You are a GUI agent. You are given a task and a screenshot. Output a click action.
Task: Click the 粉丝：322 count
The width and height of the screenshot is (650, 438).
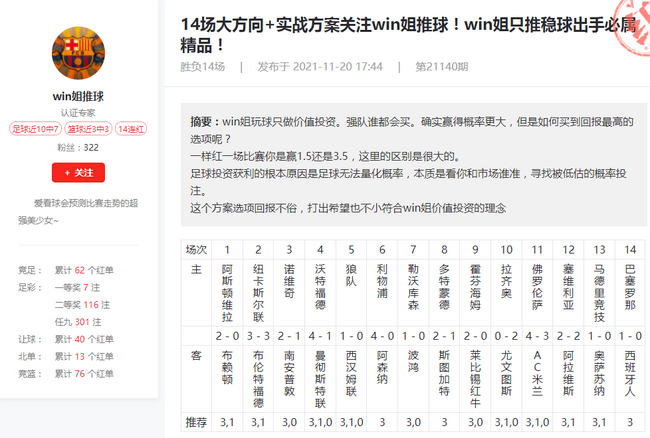[78, 148]
